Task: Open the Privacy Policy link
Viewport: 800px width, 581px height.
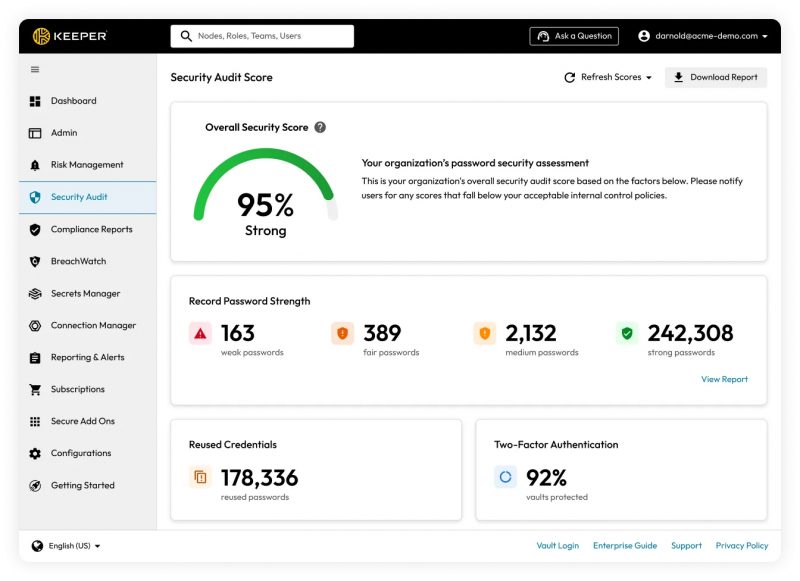Action: 742,546
